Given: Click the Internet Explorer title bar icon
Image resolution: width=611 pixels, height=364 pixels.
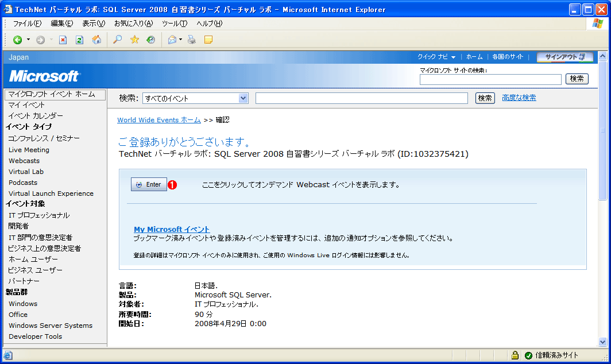Looking at the screenshot, I should (8, 9).
